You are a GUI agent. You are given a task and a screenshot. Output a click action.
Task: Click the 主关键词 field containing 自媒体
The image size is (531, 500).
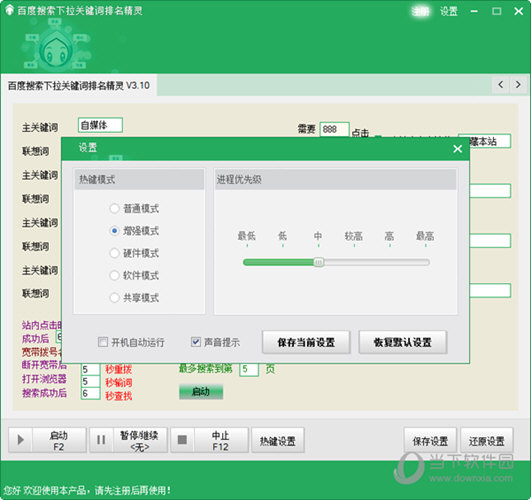[x=100, y=125]
